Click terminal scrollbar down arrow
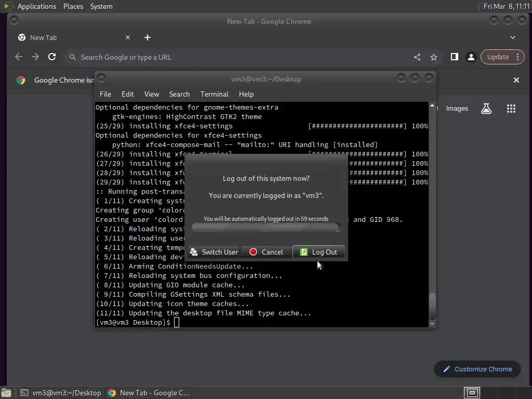 tap(432, 324)
